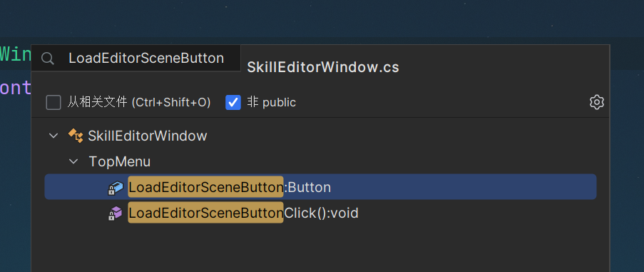Click the 非 public label text
The width and height of the screenshot is (644, 272).
[x=271, y=102]
